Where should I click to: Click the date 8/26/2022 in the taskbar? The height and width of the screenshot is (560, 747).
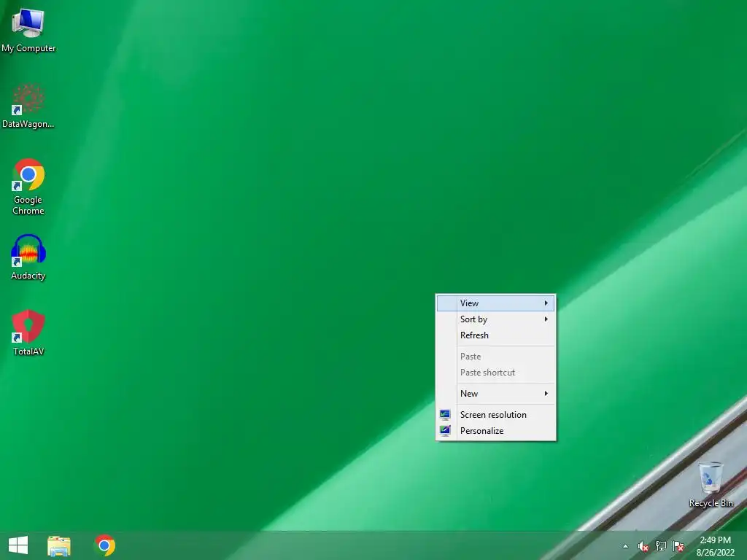click(715, 553)
